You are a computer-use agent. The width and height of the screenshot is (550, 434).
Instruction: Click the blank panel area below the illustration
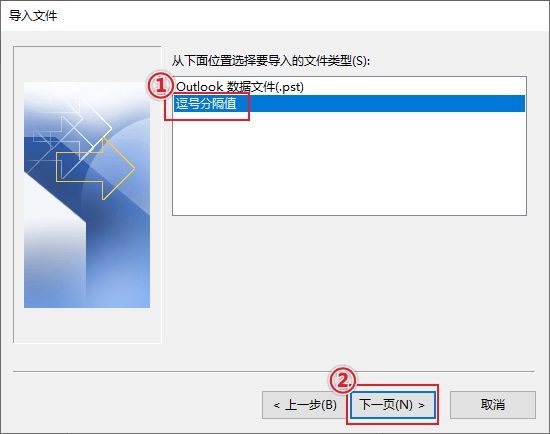[x=87, y=325]
